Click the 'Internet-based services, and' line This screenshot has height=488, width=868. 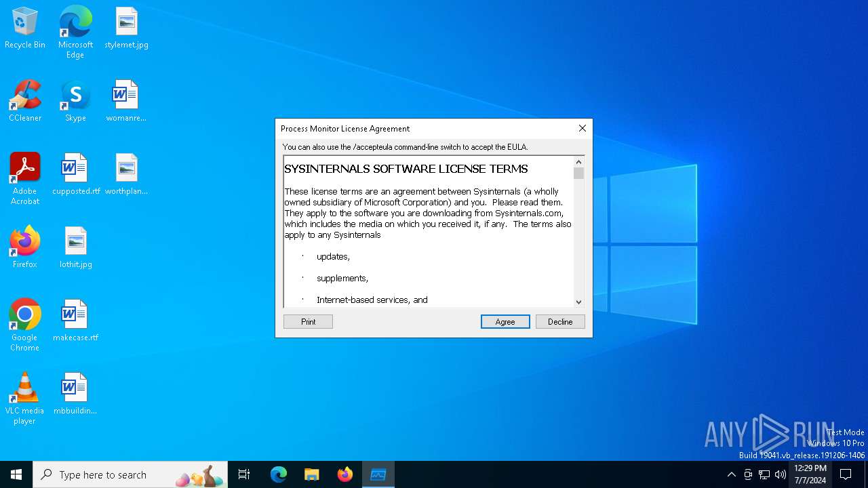pyautogui.click(x=372, y=300)
